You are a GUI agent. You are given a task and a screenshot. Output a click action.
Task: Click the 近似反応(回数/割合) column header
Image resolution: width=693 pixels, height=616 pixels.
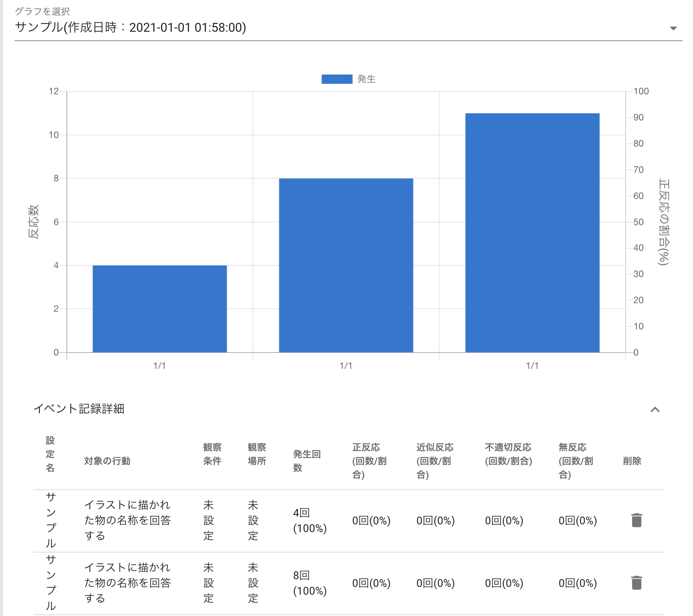pyautogui.click(x=435, y=461)
